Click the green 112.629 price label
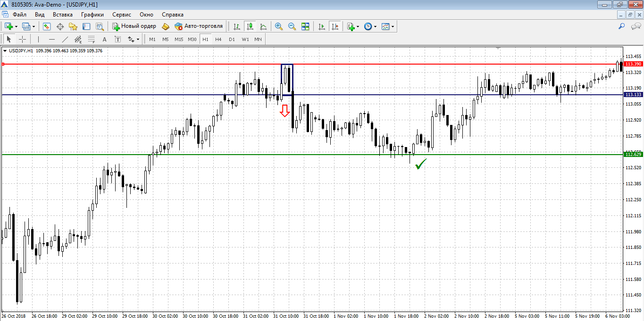The image size is (644, 321). tap(633, 154)
